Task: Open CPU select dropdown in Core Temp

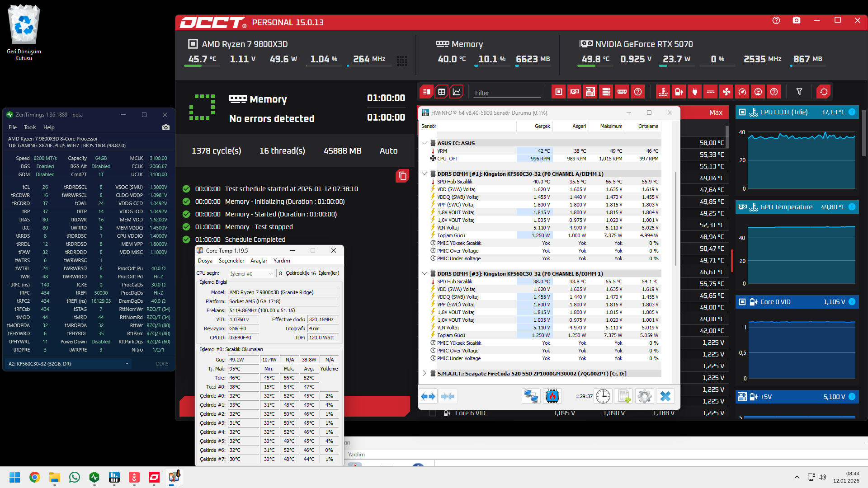Action: click(251, 273)
